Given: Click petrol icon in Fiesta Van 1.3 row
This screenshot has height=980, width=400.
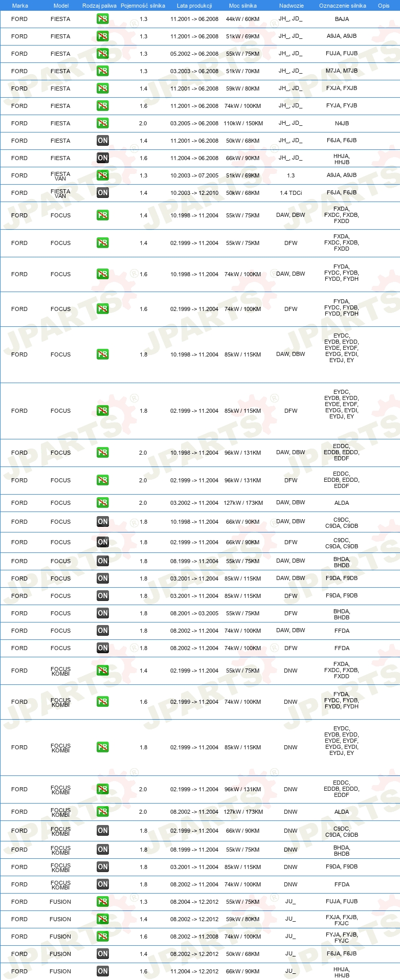Looking at the screenshot, I should click(x=103, y=175).
